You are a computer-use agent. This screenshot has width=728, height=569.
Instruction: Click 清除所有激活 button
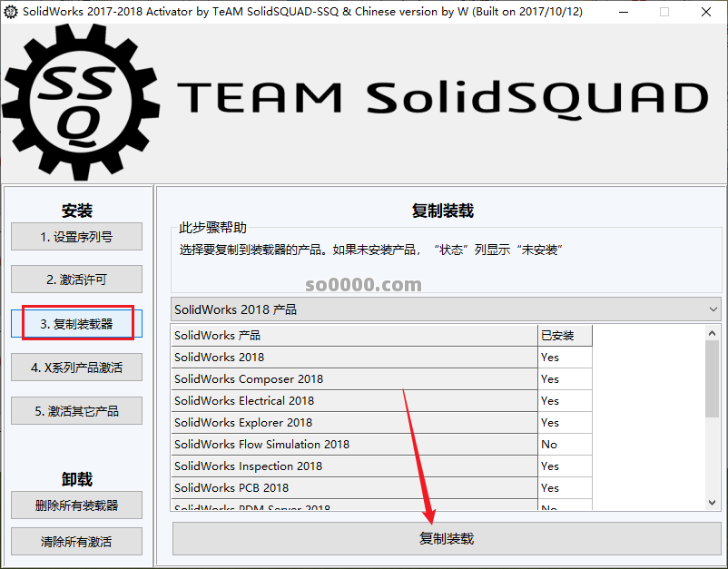[76, 541]
